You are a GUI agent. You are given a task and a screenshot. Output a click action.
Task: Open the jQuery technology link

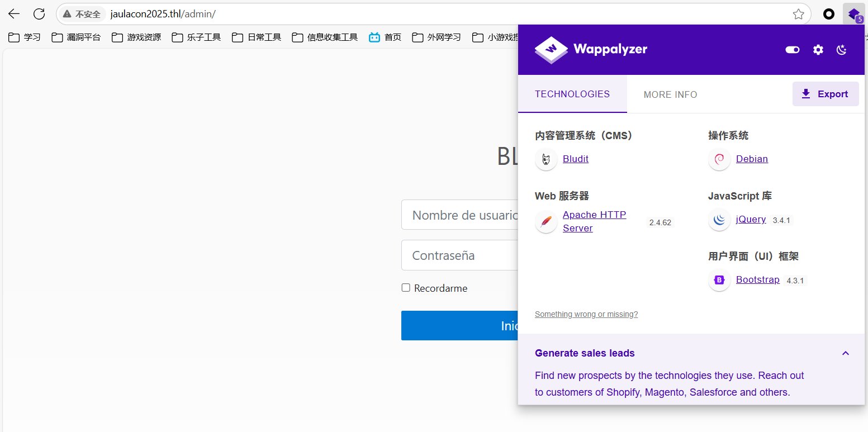(751, 219)
